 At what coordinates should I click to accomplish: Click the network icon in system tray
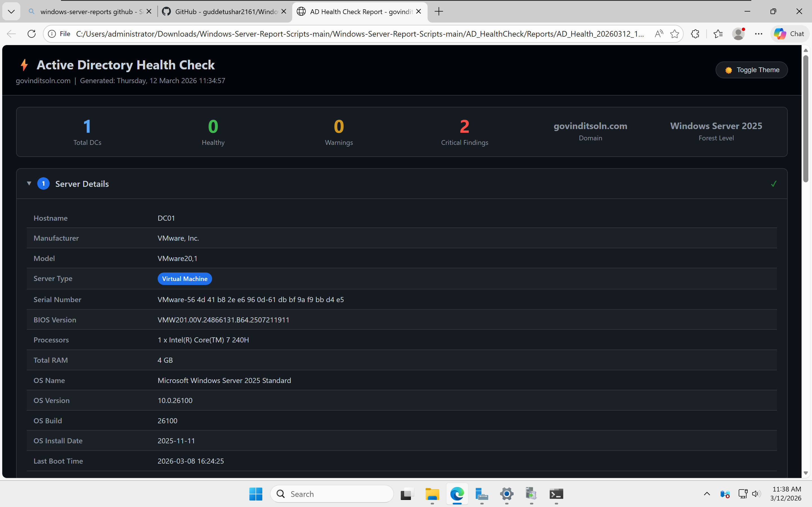pyautogui.click(x=743, y=493)
